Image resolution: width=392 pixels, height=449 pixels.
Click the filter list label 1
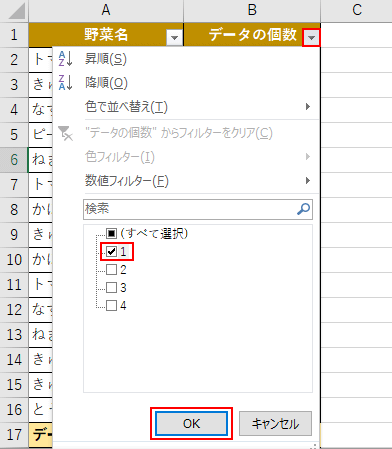pyautogui.click(x=123, y=252)
